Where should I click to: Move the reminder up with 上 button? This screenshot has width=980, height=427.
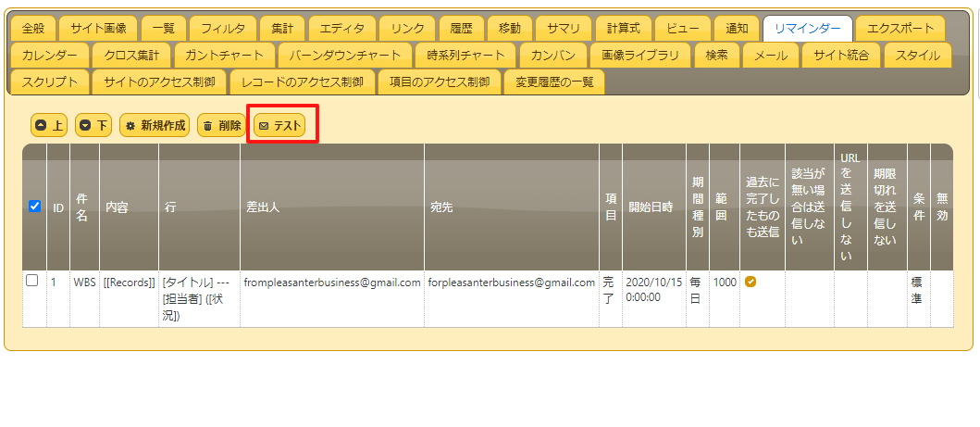click(x=49, y=126)
